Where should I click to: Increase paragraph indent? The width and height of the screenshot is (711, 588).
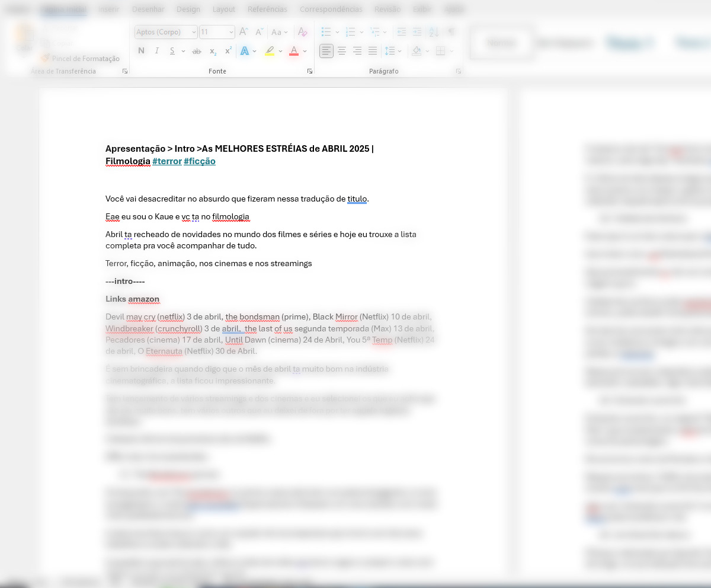[417, 32]
